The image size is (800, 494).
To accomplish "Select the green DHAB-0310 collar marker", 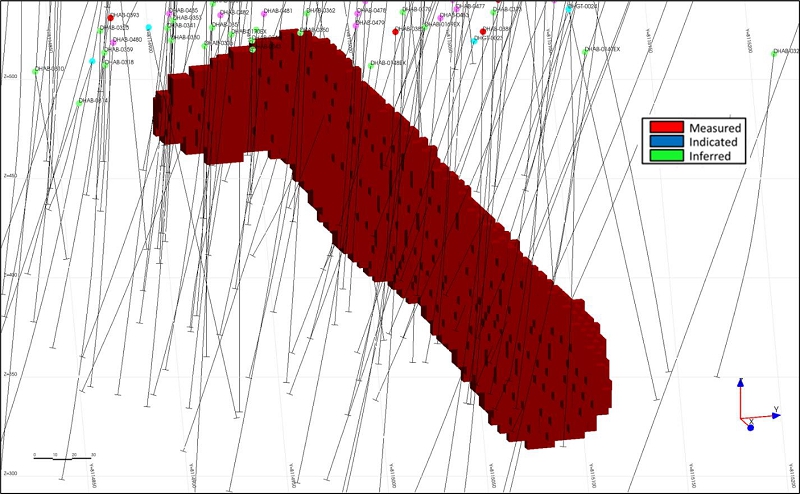I will 35,71.
